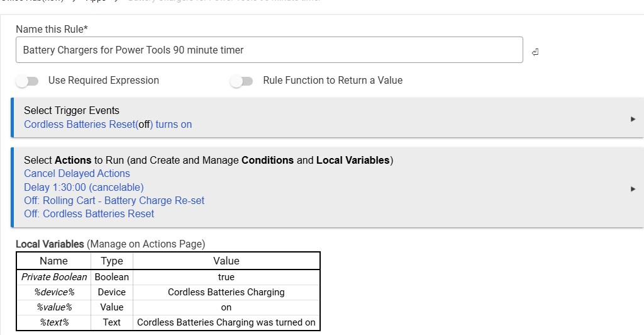Click the Select Trigger Events heading
The height and width of the screenshot is (335, 644).
[71, 110]
